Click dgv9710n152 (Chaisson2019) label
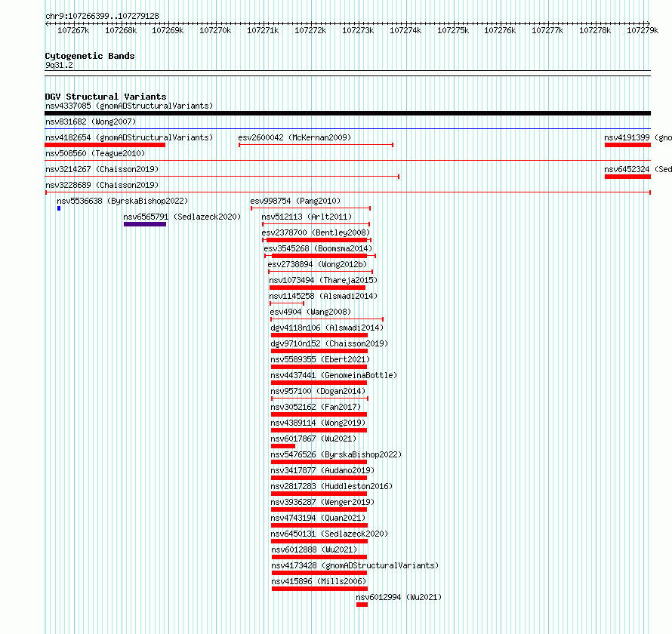The width and height of the screenshot is (672, 634). [329, 343]
